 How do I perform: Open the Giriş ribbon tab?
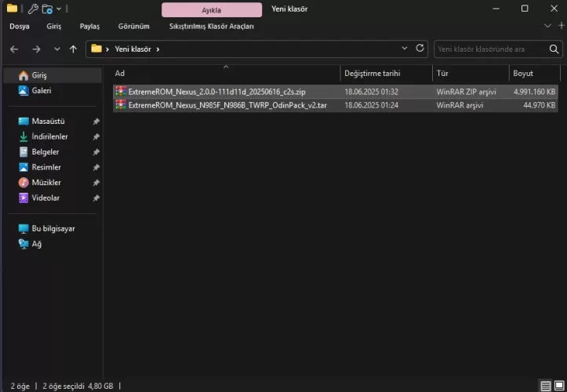54,26
